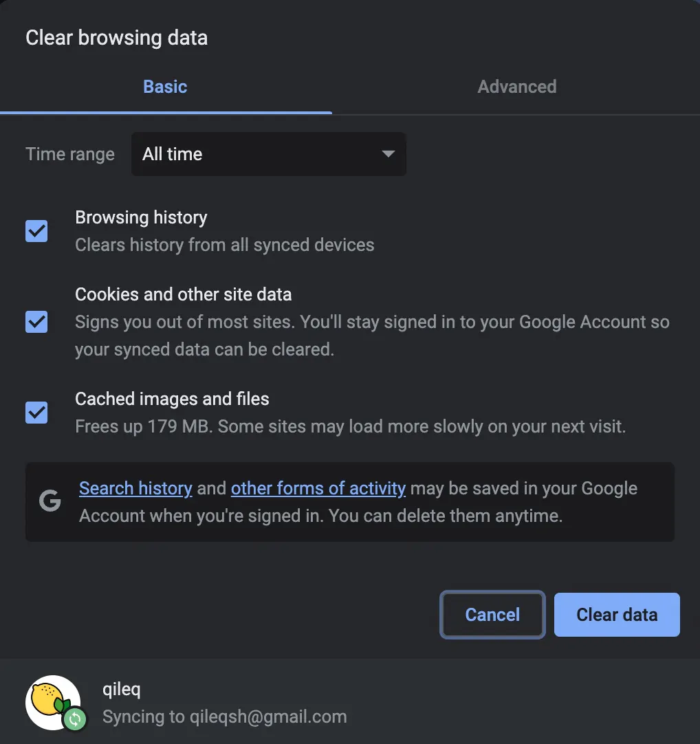The height and width of the screenshot is (744, 700).
Task: Click the Google G logo icon
Action: coord(50,501)
